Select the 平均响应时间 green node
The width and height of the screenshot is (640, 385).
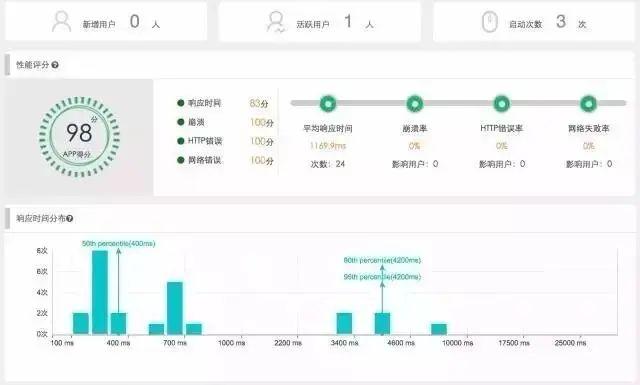[328, 104]
